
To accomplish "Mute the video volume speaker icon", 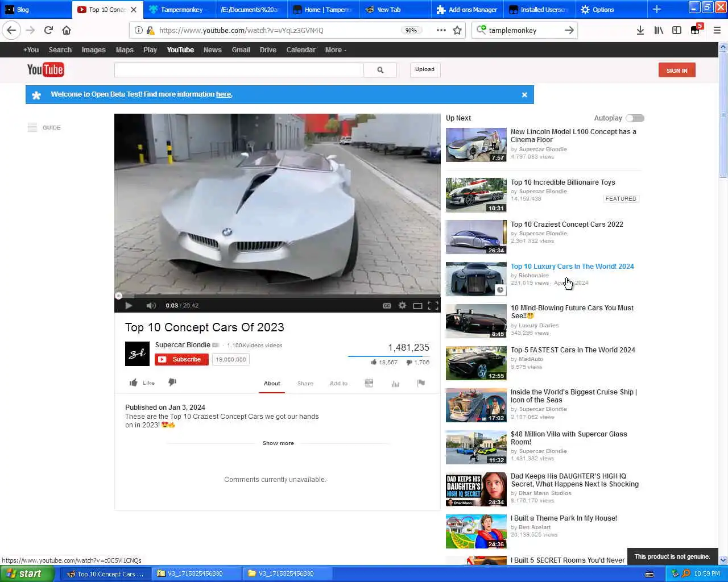I will (x=151, y=306).
